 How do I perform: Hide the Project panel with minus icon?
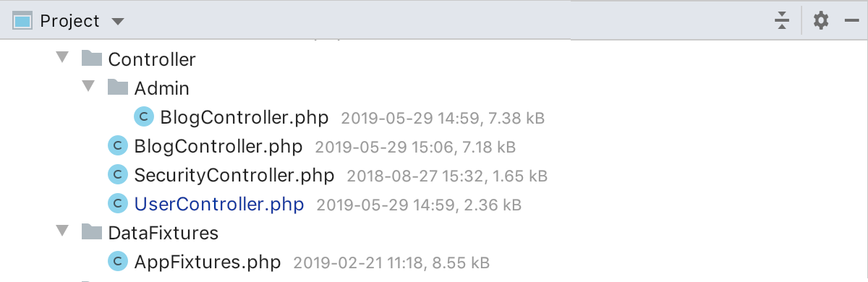click(x=851, y=21)
